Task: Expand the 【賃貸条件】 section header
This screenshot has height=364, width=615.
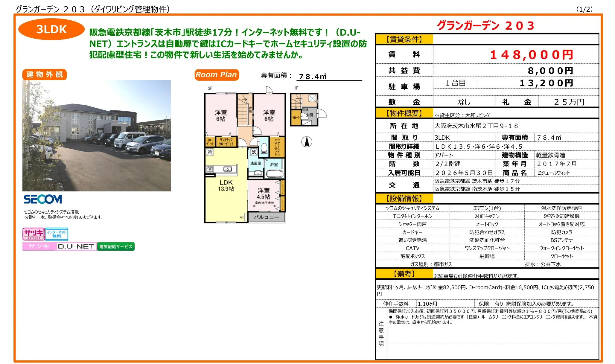Action: (x=404, y=39)
